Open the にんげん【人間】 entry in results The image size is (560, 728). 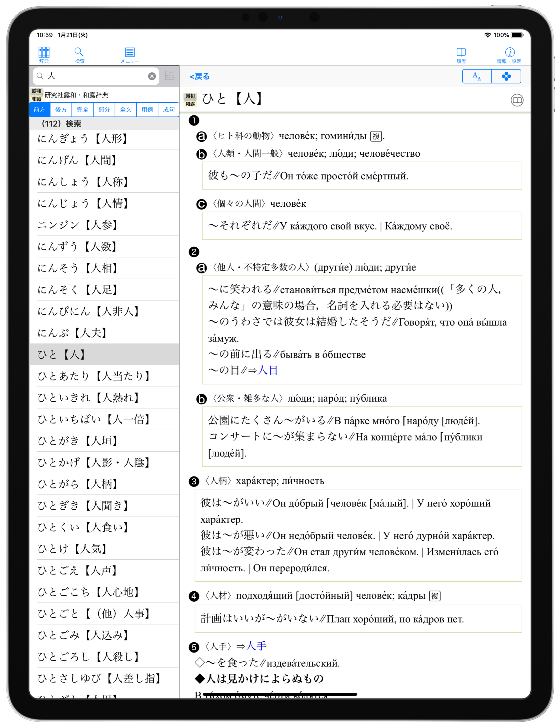pos(77,160)
